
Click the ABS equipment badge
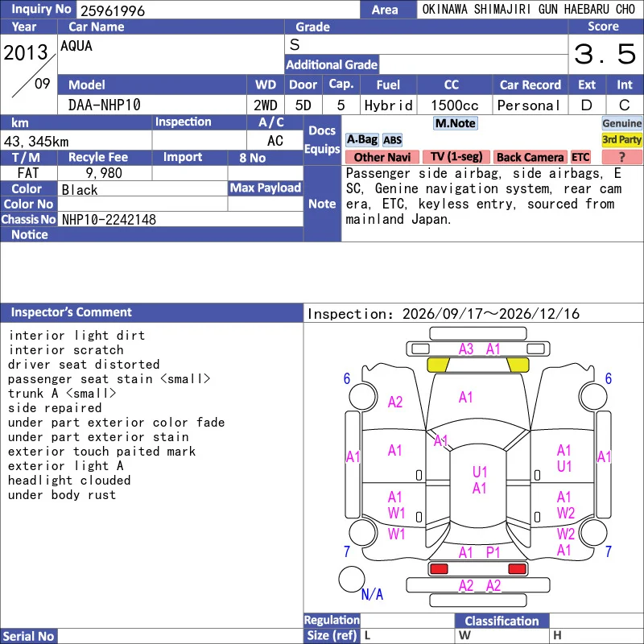click(392, 140)
